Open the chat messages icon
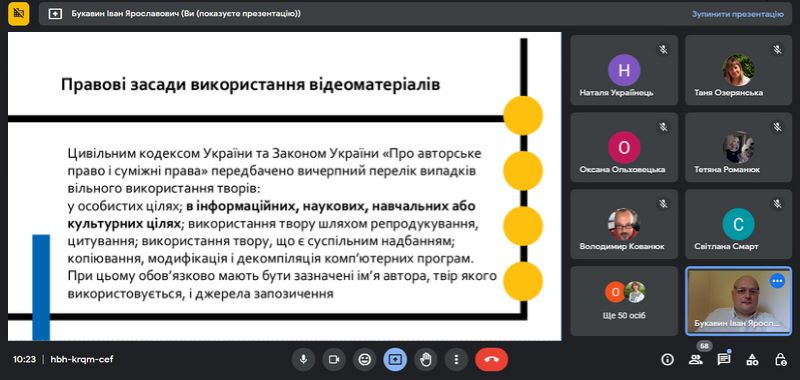The height and width of the screenshot is (380, 800). (x=723, y=360)
